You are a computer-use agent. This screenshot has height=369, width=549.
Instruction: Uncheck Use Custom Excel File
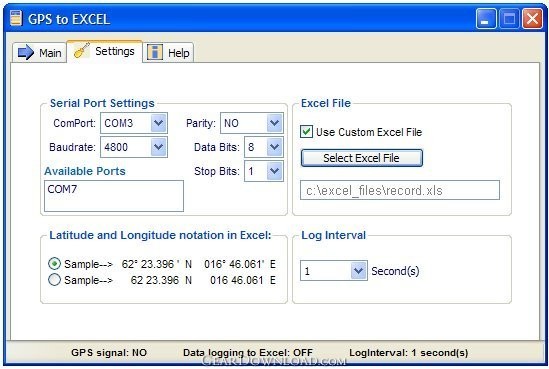click(306, 132)
